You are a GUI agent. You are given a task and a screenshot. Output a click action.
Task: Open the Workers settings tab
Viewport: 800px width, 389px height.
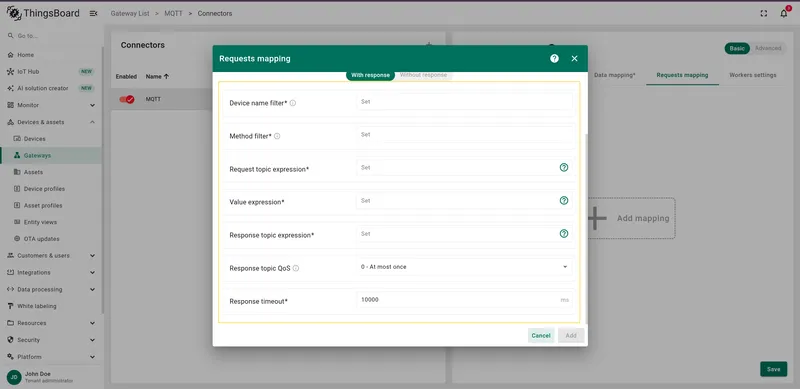[x=753, y=75]
